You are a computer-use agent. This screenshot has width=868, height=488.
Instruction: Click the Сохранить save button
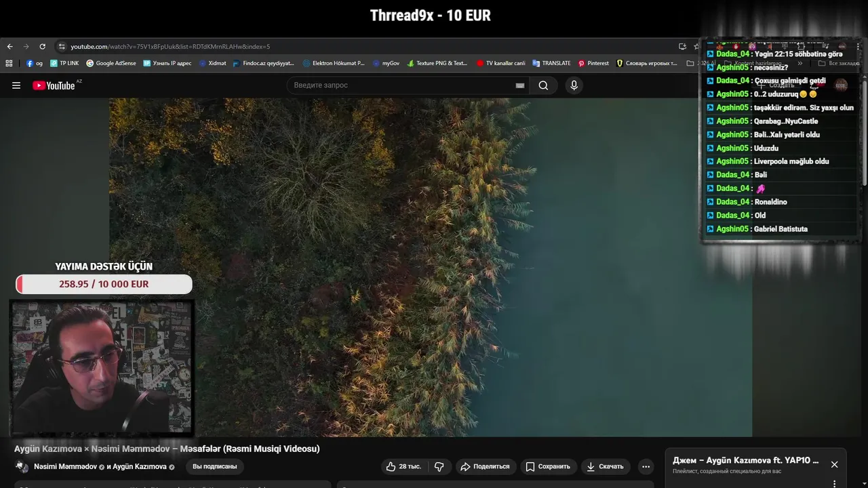[548, 466]
